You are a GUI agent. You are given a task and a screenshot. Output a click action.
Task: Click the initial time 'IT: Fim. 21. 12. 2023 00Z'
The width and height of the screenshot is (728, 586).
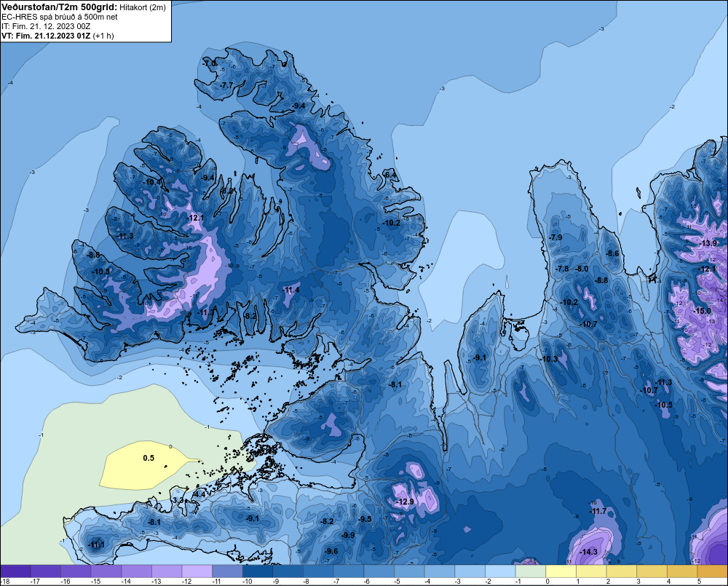click(46, 26)
